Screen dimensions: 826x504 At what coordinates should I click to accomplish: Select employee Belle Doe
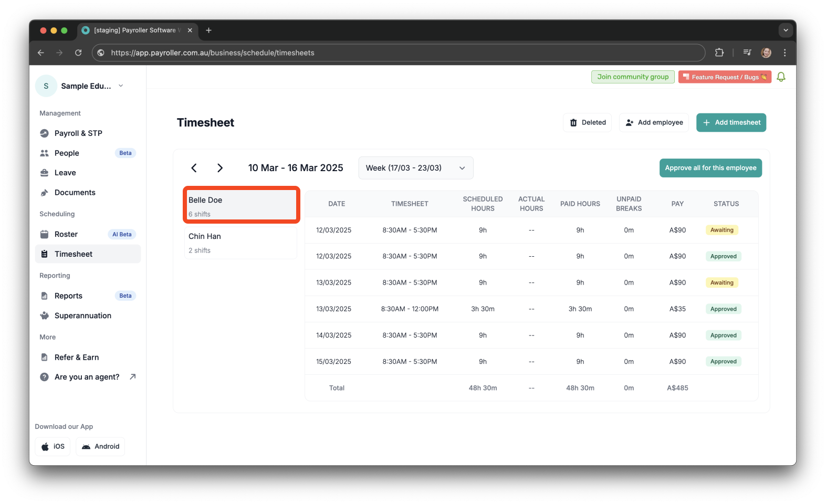(x=242, y=205)
